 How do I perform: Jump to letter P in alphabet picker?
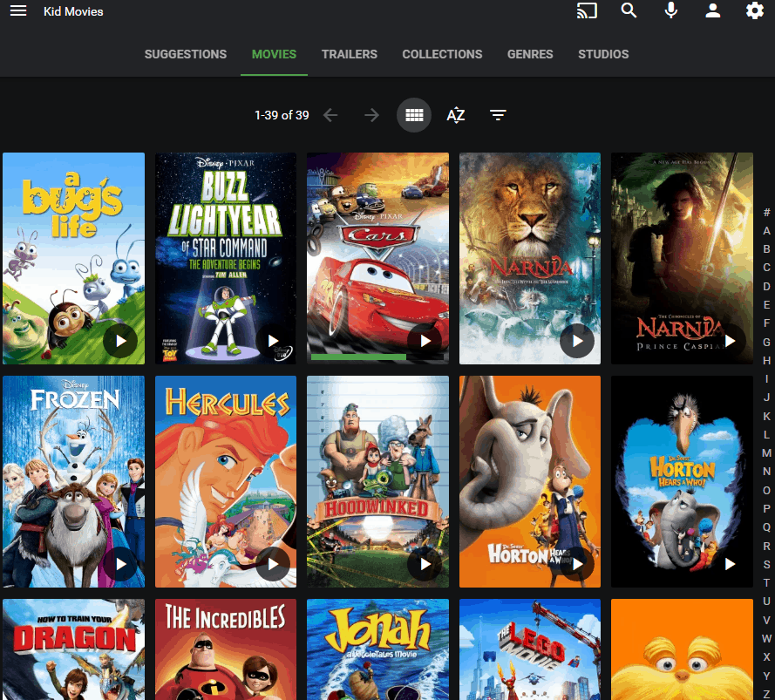click(x=766, y=509)
